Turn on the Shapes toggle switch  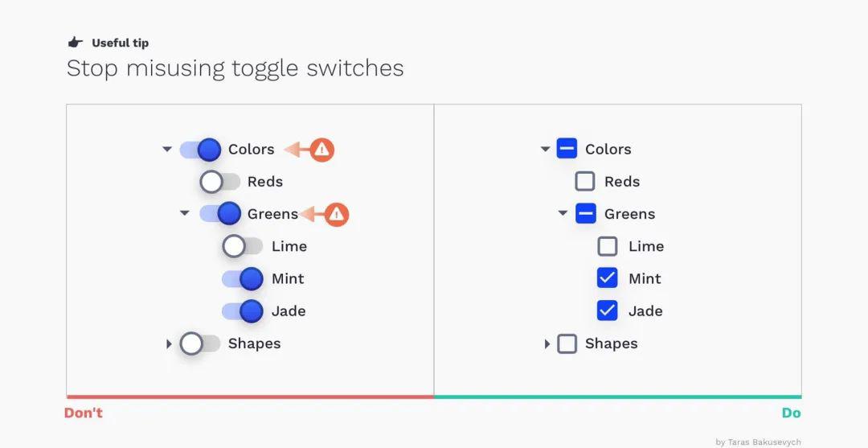point(200,343)
